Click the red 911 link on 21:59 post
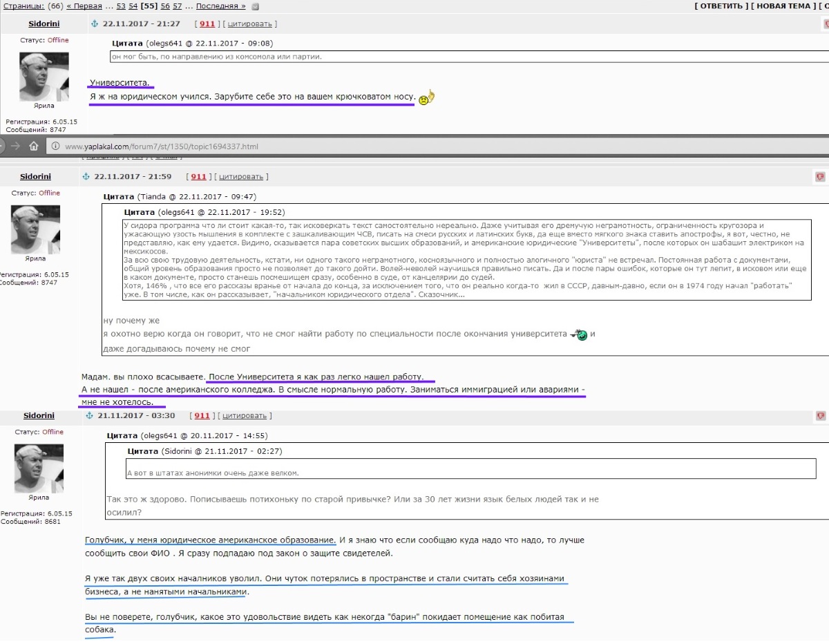 pos(199,177)
